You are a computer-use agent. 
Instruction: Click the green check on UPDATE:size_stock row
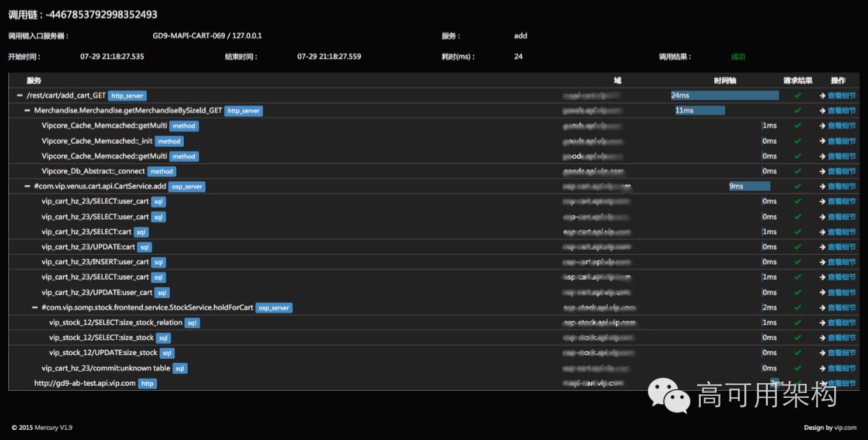[x=797, y=353]
